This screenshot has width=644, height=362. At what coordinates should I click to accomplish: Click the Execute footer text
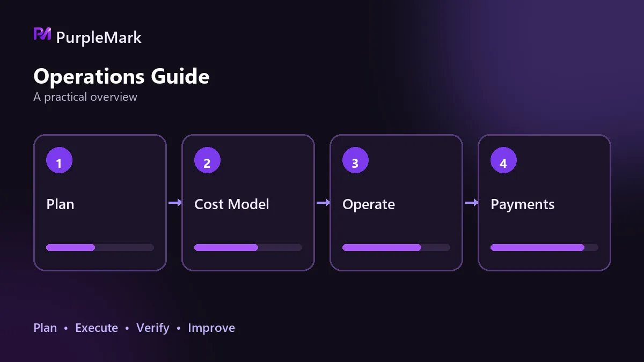click(97, 328)
